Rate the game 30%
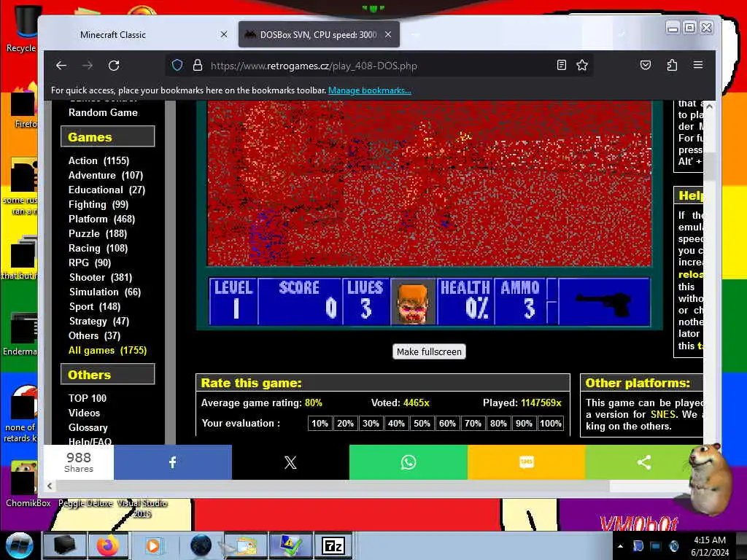 pos(371,424)
